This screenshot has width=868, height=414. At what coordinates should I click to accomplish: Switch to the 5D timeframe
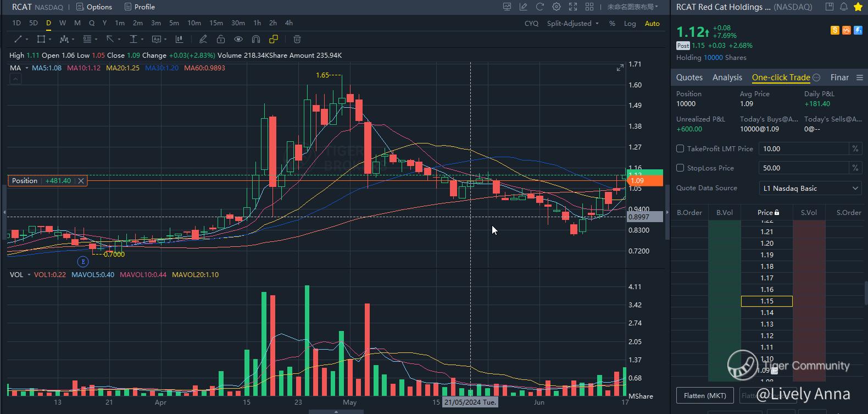click(34, 23)
